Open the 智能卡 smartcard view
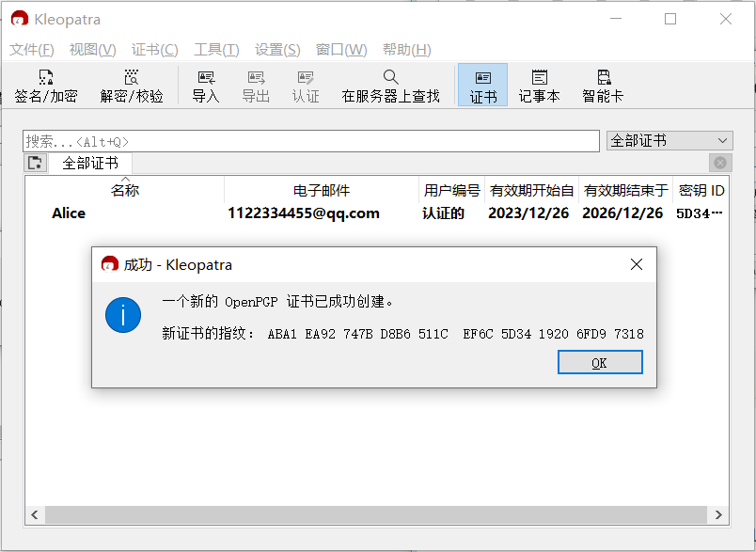 [603, 86]
